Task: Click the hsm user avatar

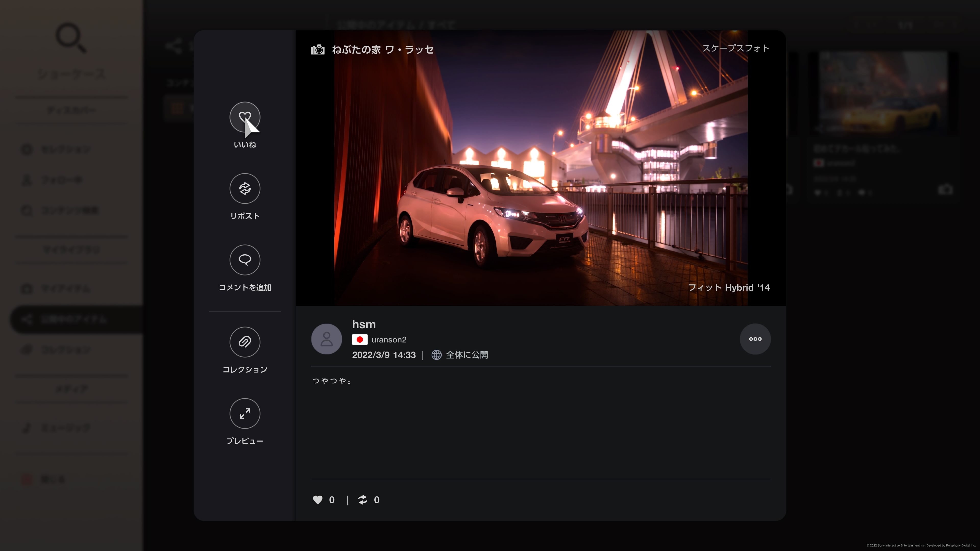Action: pyautogui.click(x=326, y=339)
